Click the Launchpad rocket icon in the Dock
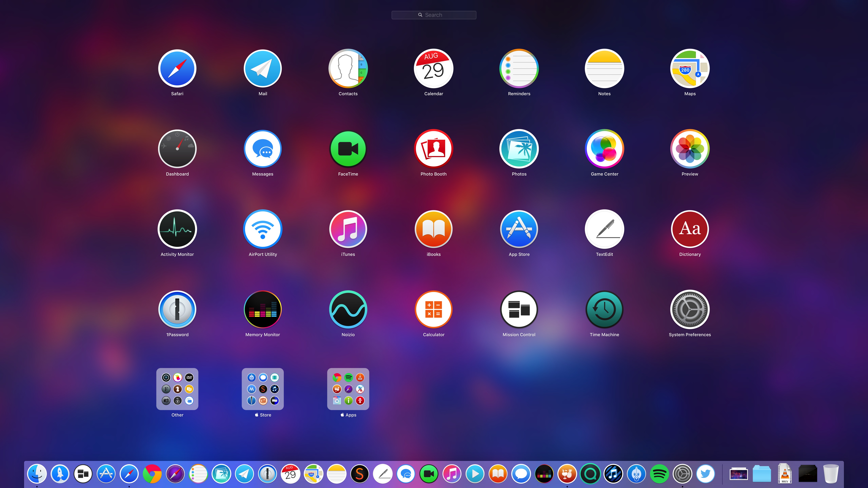This screenshot has height=488, width=868. [x=60, y=474]
